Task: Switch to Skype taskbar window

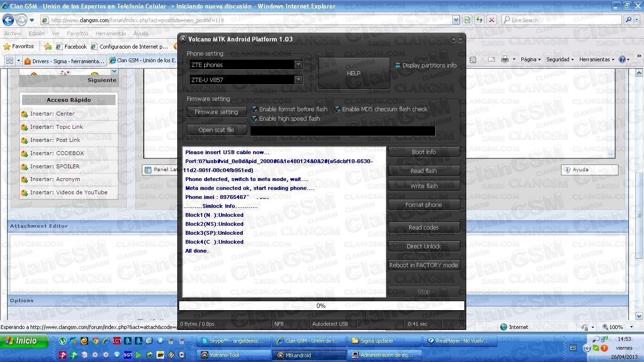Action: (233, 341)
